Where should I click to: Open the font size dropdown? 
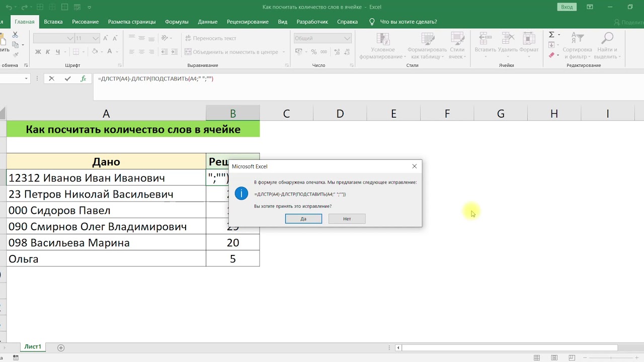pos(96,38)
